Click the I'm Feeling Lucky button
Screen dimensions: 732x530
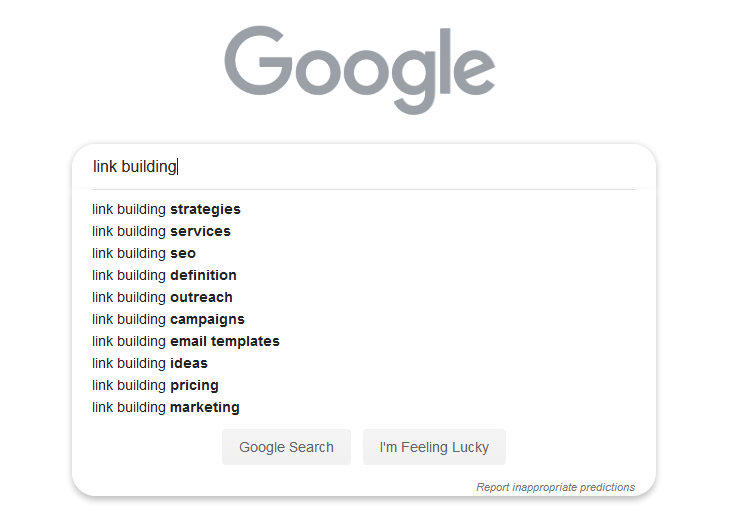(434, 447)
